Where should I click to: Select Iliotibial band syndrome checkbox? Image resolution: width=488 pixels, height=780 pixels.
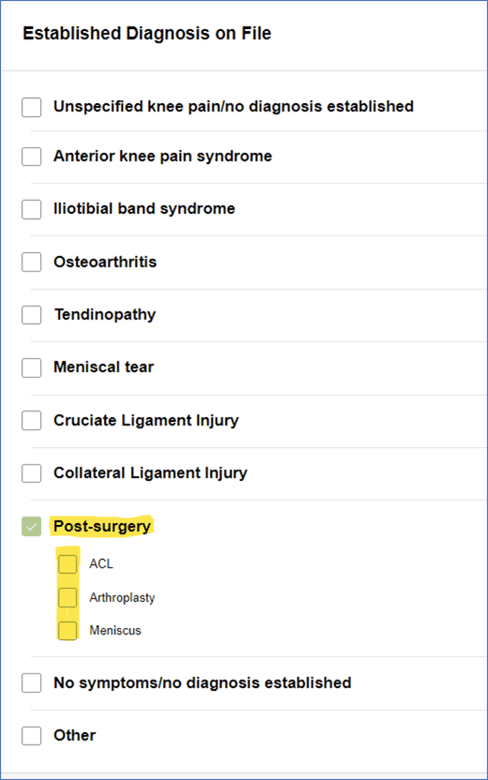[31, 209]
